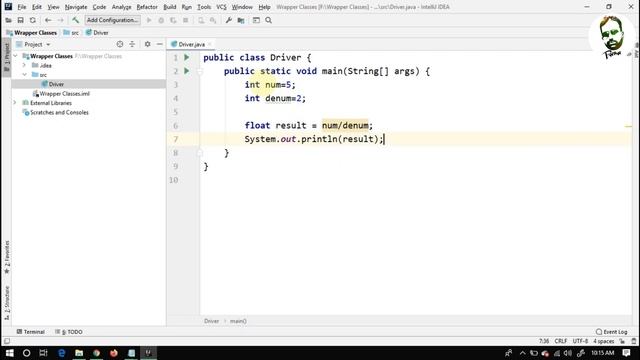
Task: Click the CRLF line separator selector
Action: click(560, 341)
